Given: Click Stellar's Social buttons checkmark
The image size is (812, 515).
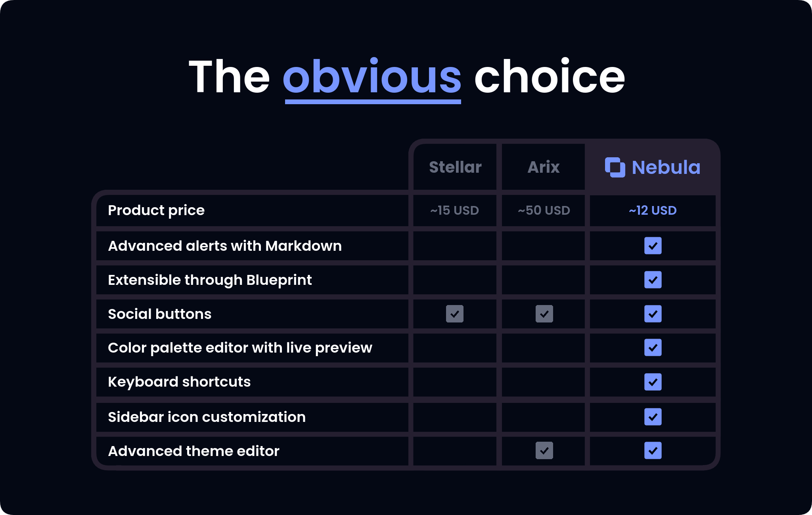Looking at the screenshot, I should coord(454,314).
